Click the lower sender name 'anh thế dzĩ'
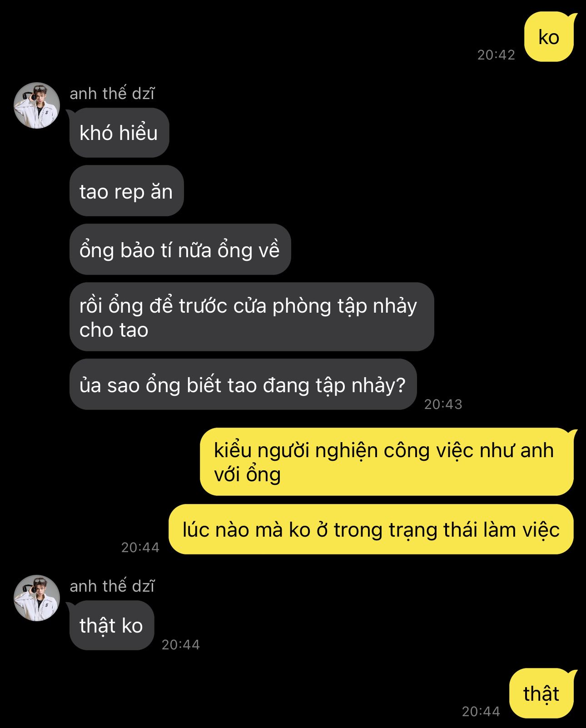Image resolution: width=586 pixels, height=728 pixels. (112, 586)
